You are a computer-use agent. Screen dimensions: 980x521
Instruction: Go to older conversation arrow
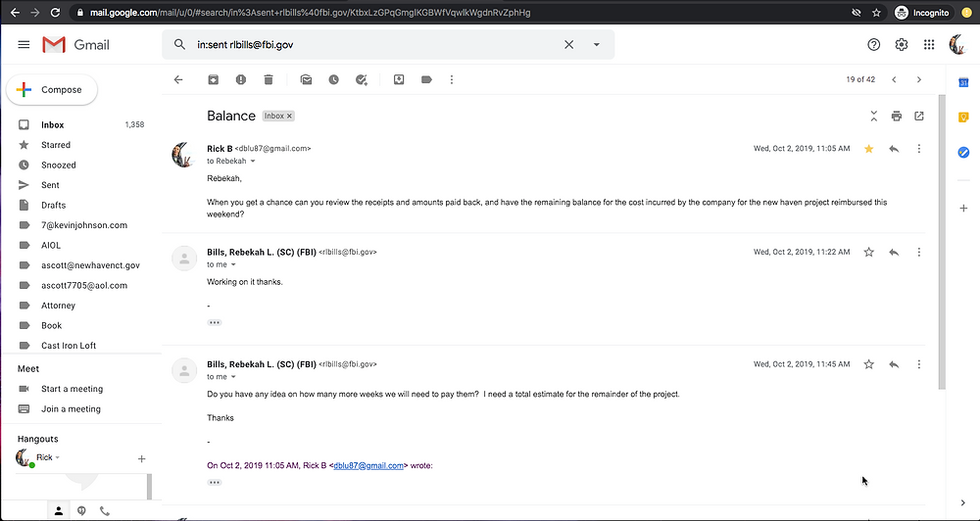919,79
